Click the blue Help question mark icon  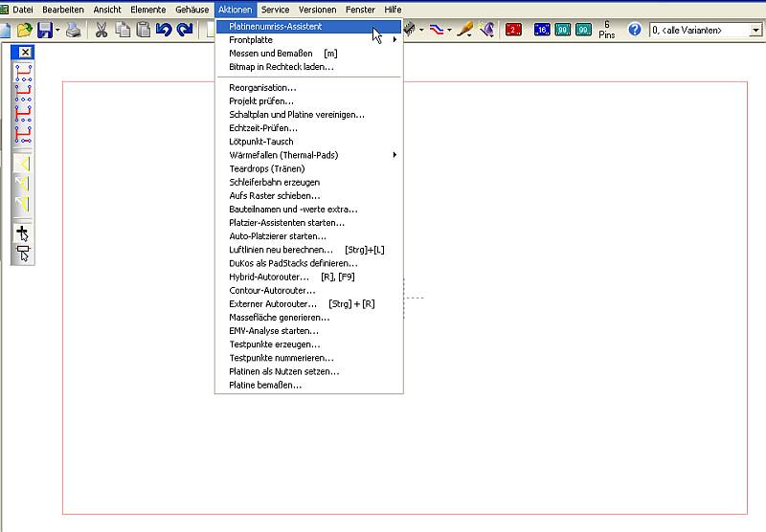(x=634, y=30)
